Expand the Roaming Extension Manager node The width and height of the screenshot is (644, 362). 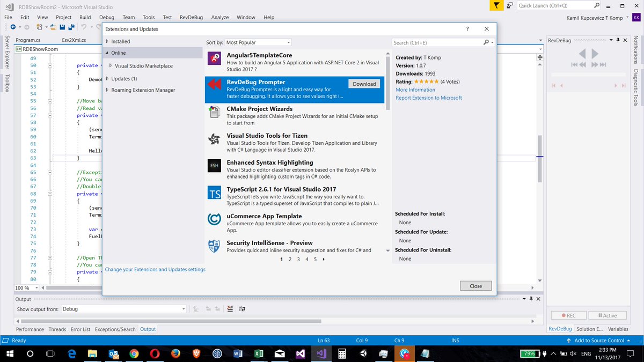point(107,90)
